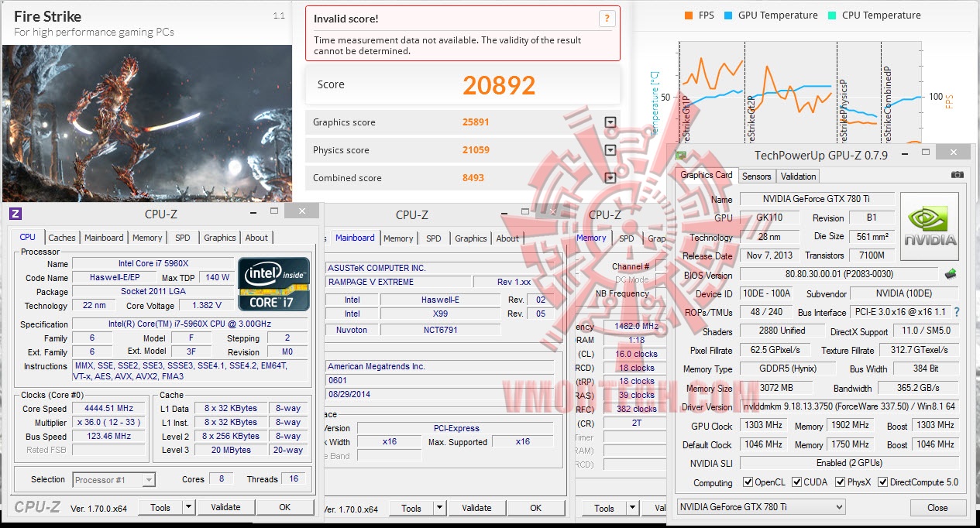Click the purple Z icon in CPU-Z title bar
The width and height of the screenshot is (980, 528).
pos(15,214)
